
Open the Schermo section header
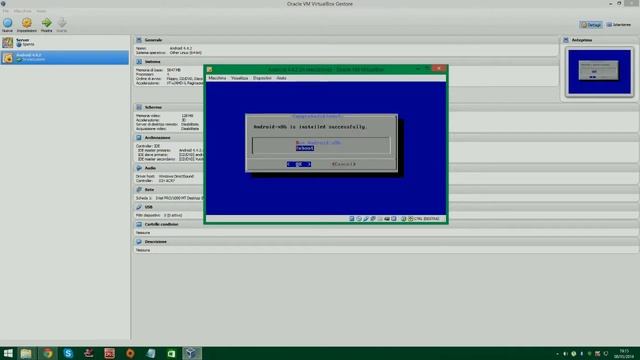(x=153, y=107)
